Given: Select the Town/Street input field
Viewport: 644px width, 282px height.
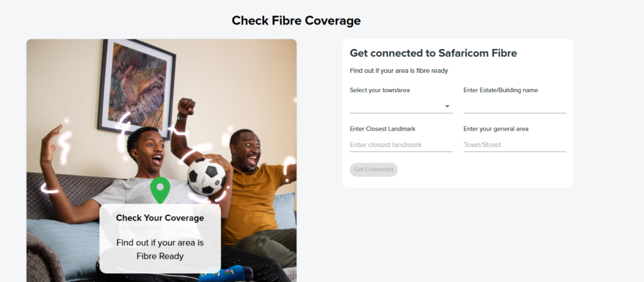Looking at the screenshot, I should [x=514, y=144].
